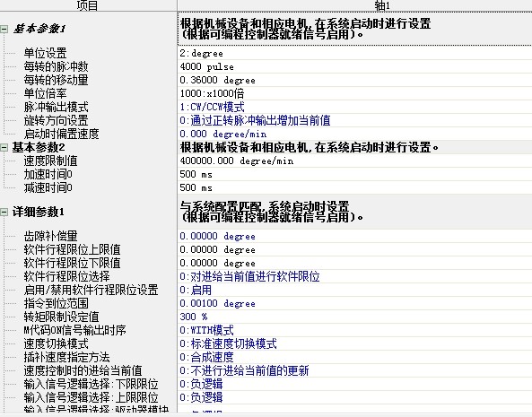The image size is (532, 417).
Task: Select the 齿隙补偿量 row label
Action: [50, 236]
